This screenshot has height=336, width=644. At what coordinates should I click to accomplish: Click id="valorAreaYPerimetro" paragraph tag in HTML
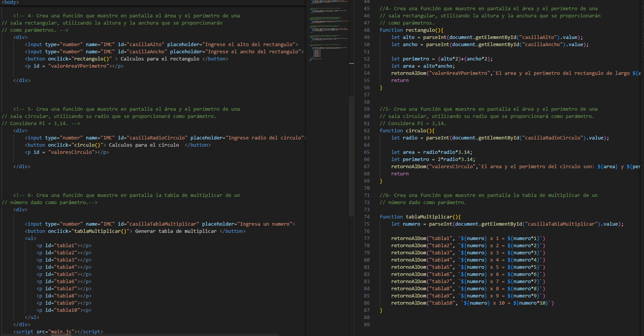pyautogui.click(x=74, y=66)
